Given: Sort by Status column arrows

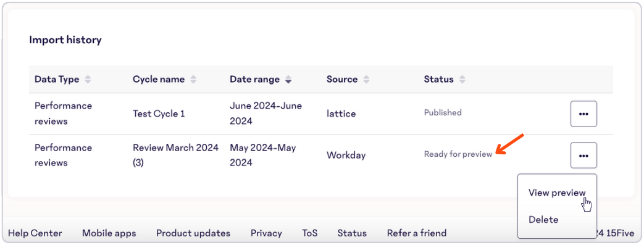Looking at the screenshot, I should (462, 80).
